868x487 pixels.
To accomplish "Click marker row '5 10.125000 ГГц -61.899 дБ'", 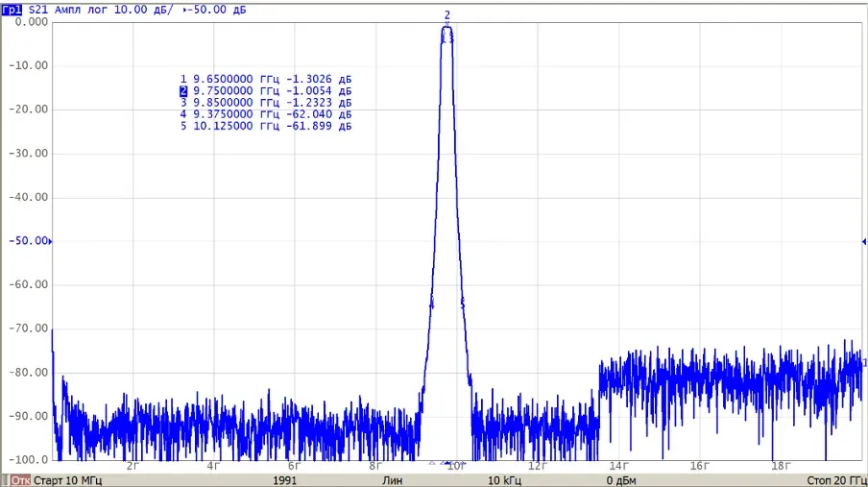I will (266, 126).
